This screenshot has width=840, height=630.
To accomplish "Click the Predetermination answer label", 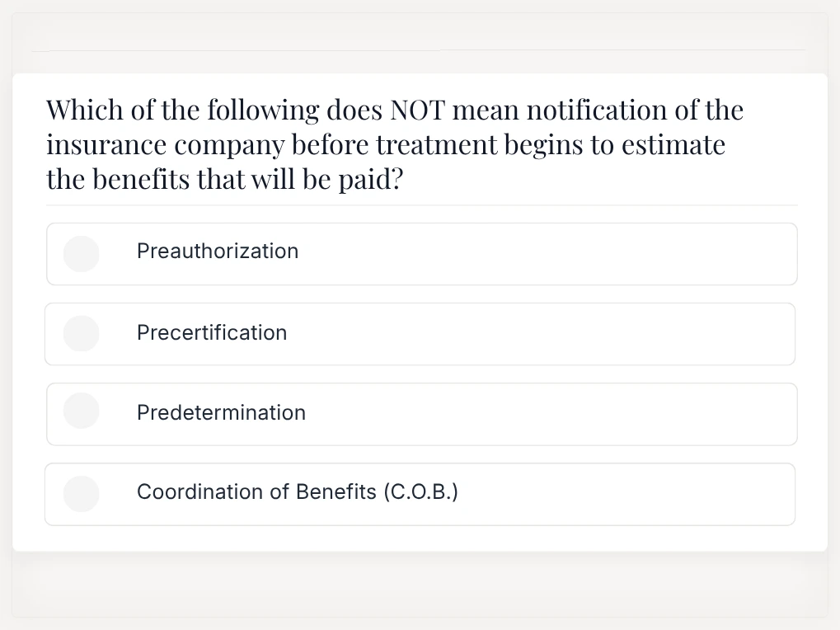I will tap(221, 412).
